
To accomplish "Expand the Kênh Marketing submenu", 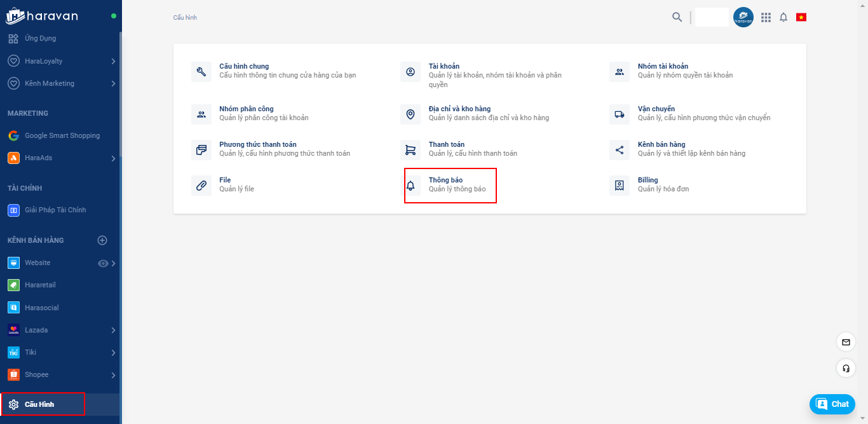I will [113, 84].
